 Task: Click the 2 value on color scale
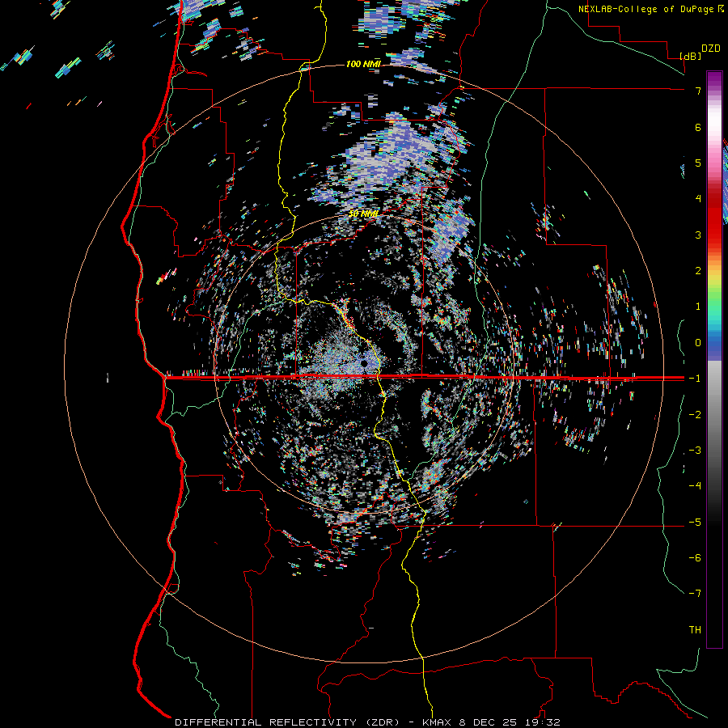(698, 271)
